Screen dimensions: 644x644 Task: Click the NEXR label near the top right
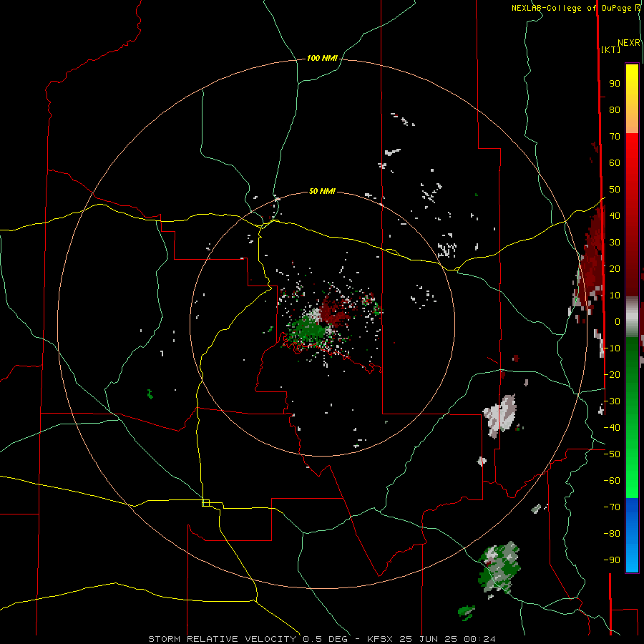click(629, 43)
